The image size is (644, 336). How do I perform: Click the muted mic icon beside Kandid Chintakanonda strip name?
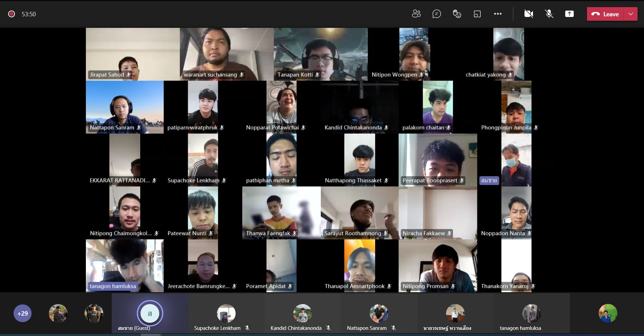329,328
